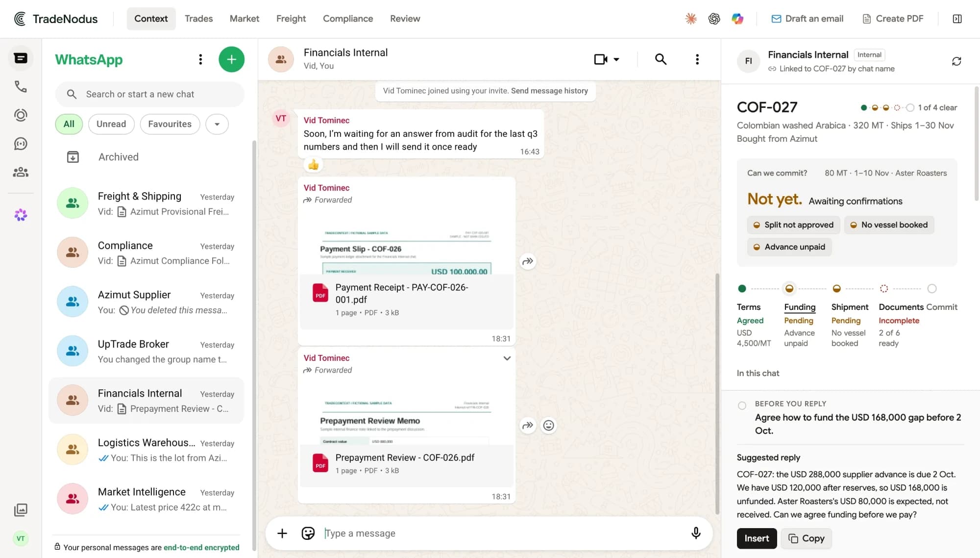This screenshot has width=980, height=558.
Task: Click the No vessel booked chip
Action: 889,225
